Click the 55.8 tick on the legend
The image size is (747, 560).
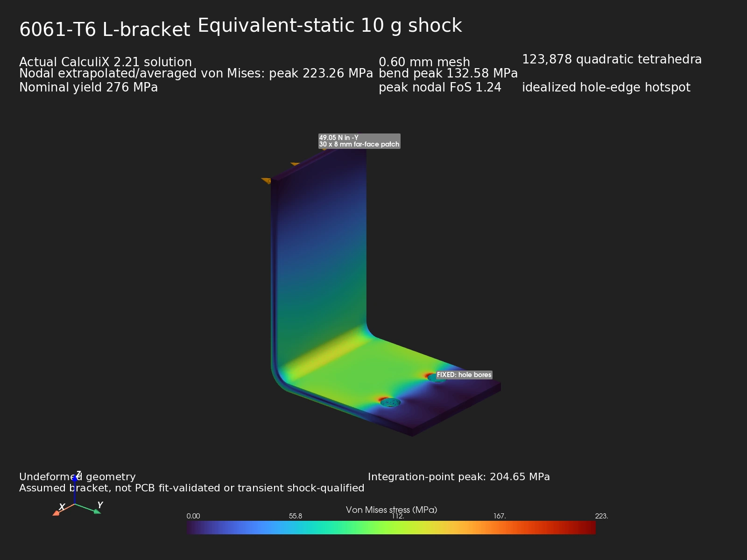(x=295, y=516)
